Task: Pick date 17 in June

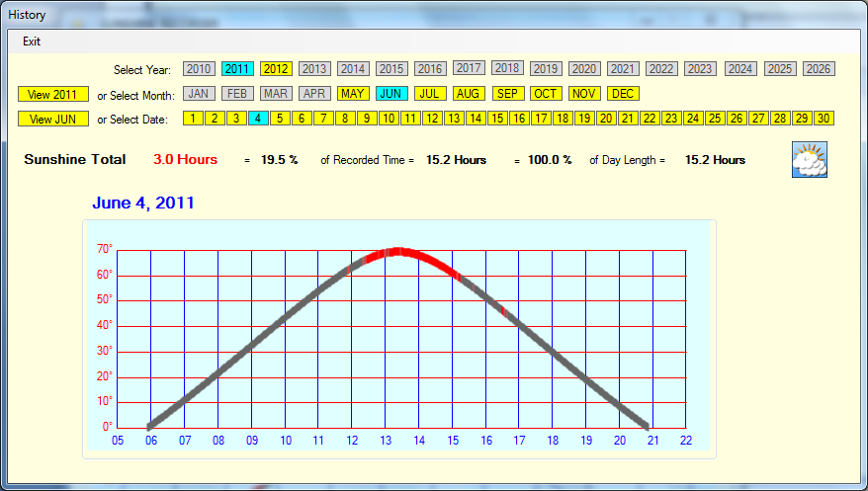Action: (x=541, y=118)
